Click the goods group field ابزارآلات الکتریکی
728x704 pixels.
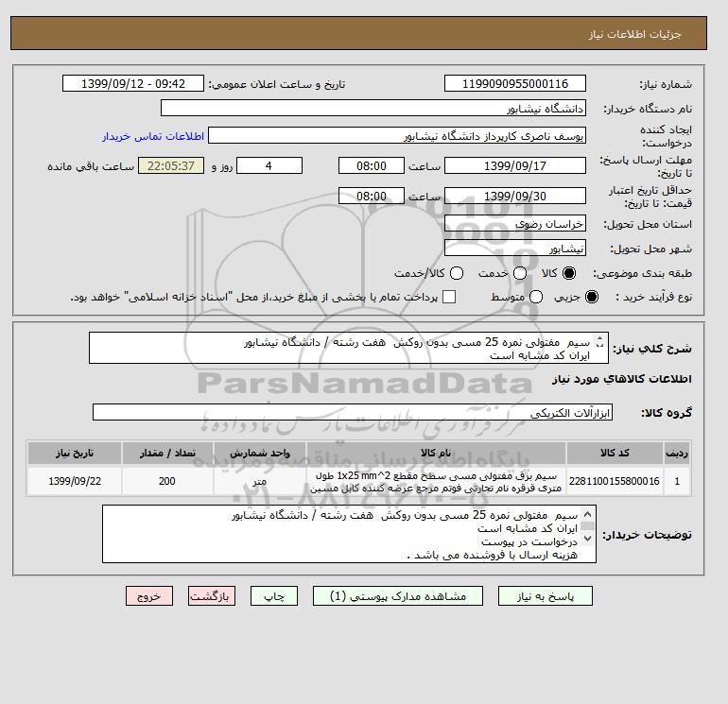click(x=353, y=412)
